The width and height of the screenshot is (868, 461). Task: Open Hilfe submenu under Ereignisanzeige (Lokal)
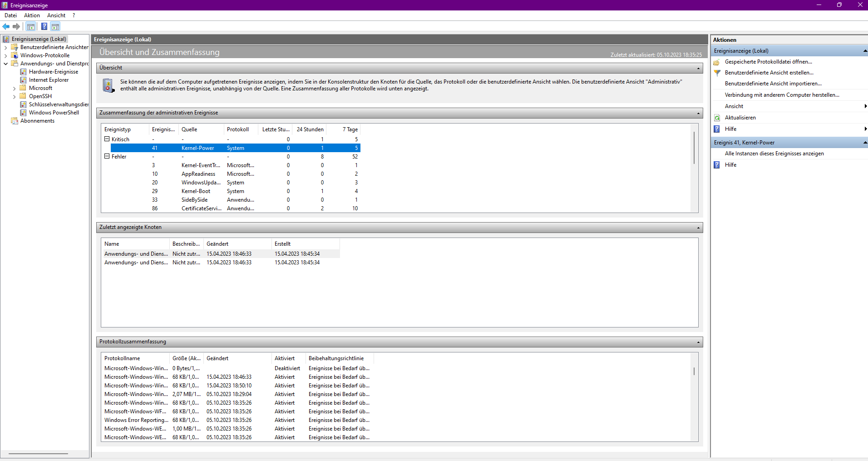point(790,129)
